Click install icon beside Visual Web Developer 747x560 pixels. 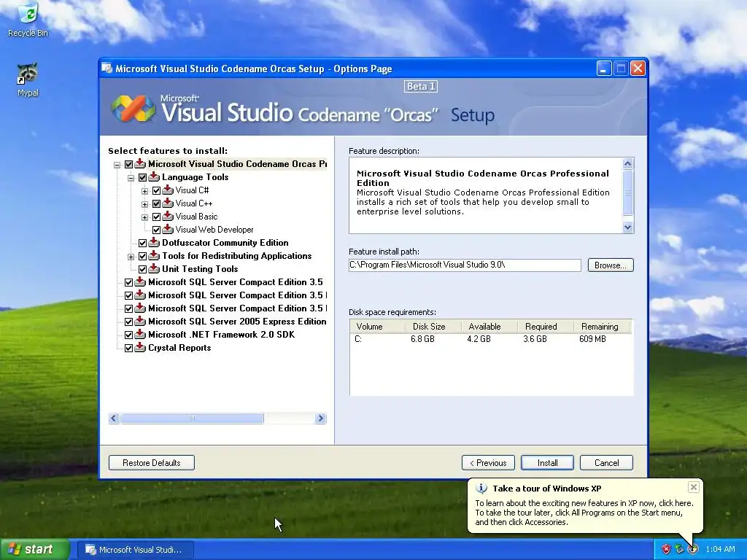point(167,230)
